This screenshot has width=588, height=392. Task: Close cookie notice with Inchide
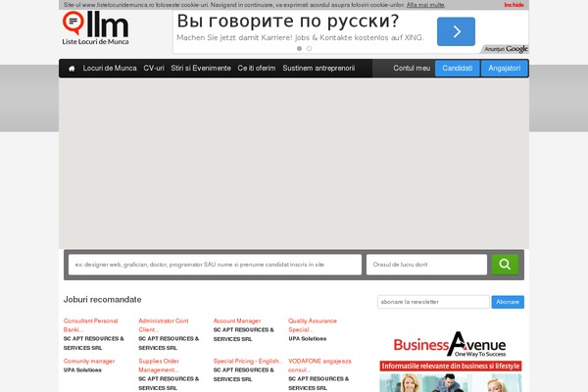tap(514, 5)
